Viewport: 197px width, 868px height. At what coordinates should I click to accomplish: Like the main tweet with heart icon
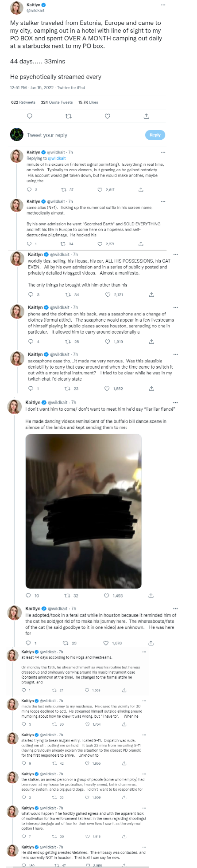point(107,116)
